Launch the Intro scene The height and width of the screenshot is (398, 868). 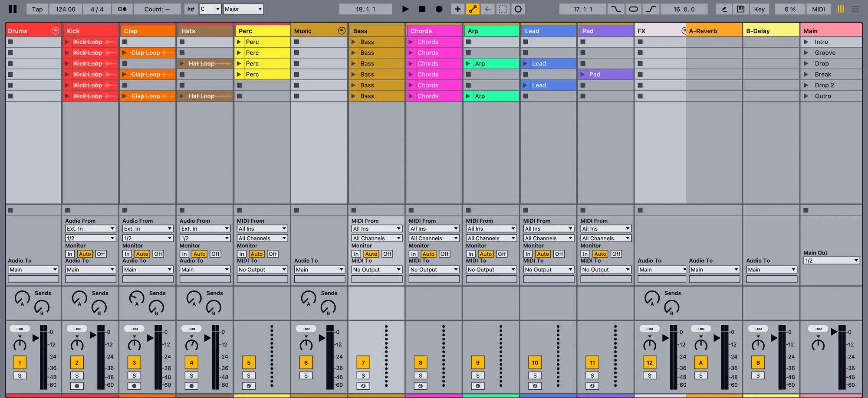point(806,42)
